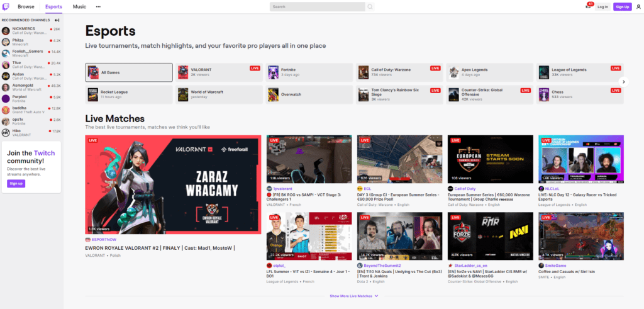Click Foolish__Gamers channel avatar

point(6,53)
